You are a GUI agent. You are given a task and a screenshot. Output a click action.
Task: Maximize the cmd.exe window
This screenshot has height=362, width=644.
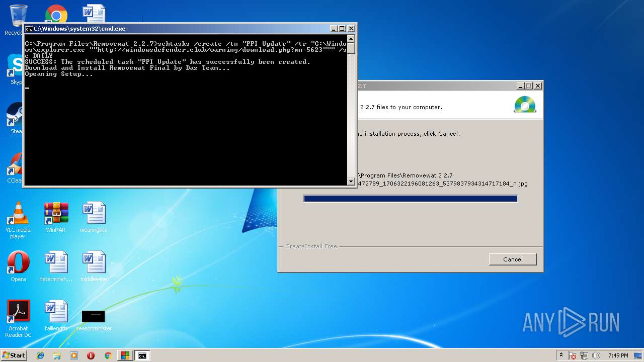pos(342,29)
